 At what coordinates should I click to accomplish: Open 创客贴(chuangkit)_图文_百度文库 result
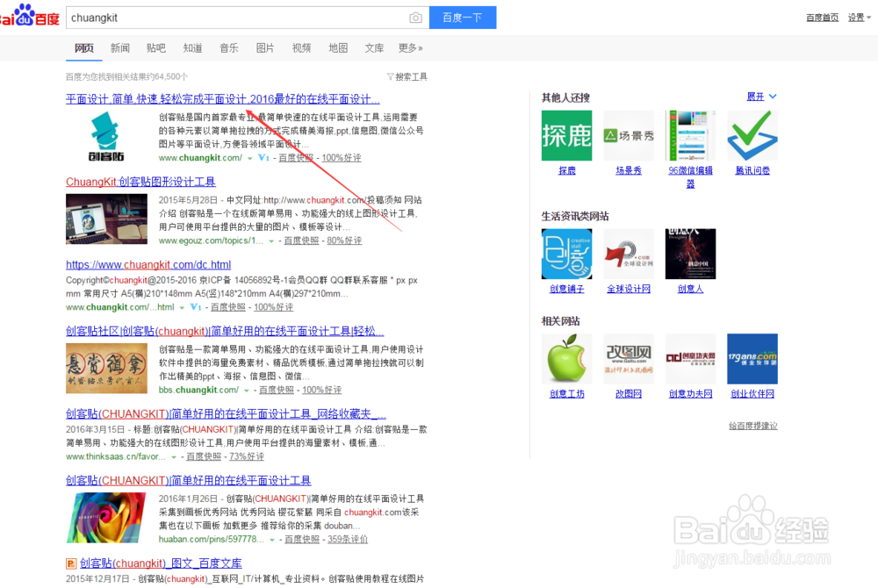pyautogui.click(x=161, y=563)
